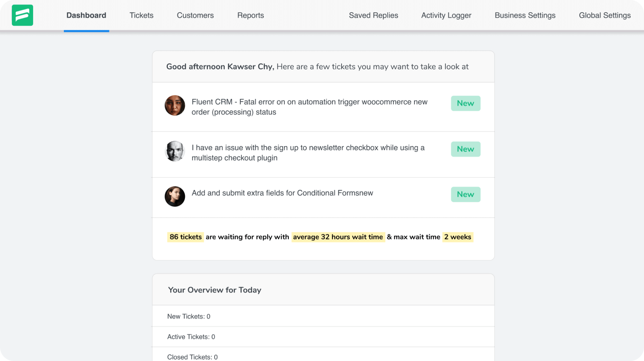Open the customer avatar on the Fluent CRM ticket
644x361 pixels.
175,106
